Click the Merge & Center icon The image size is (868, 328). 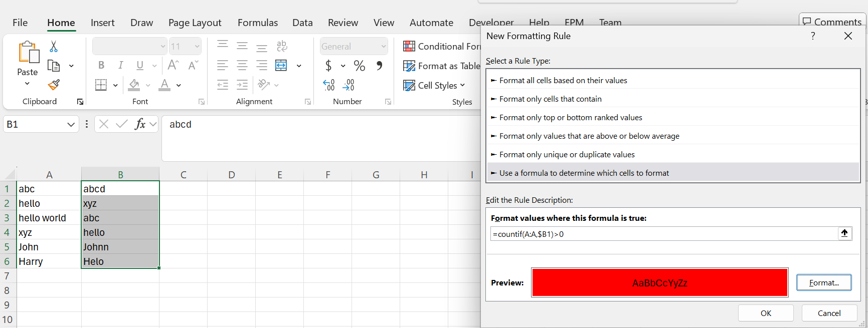point(281,65)
